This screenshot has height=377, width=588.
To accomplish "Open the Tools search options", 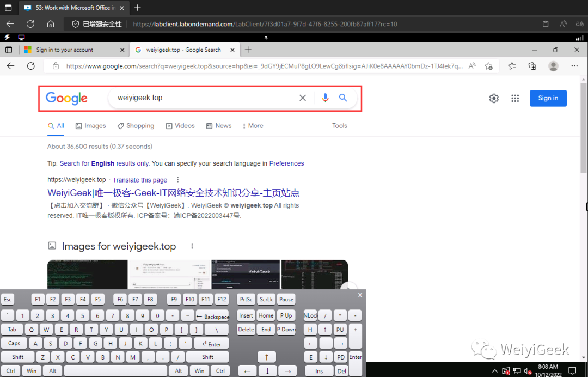I will click(x=339, y=126).
